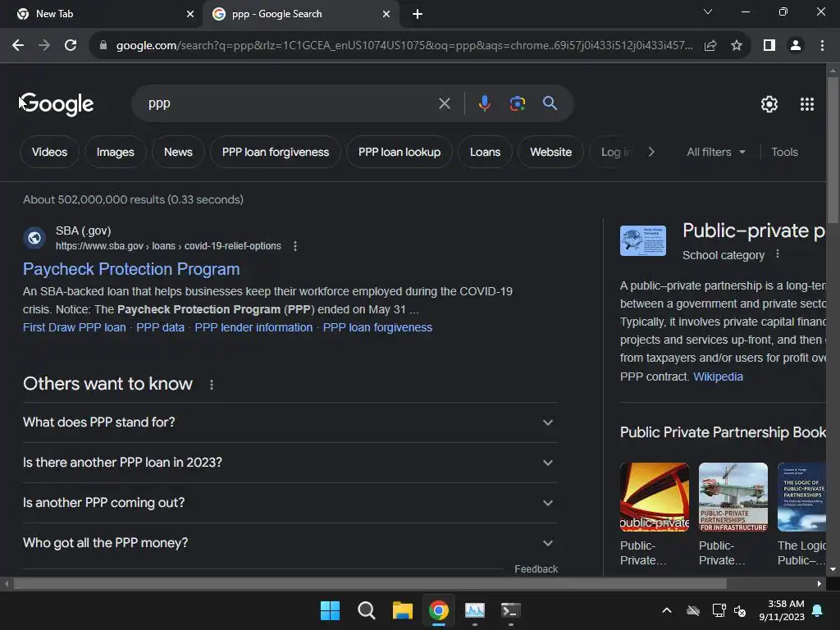The image size is (840, 630).
Task: Open the tab search chevron in title bar
Action: coord(708,11)
